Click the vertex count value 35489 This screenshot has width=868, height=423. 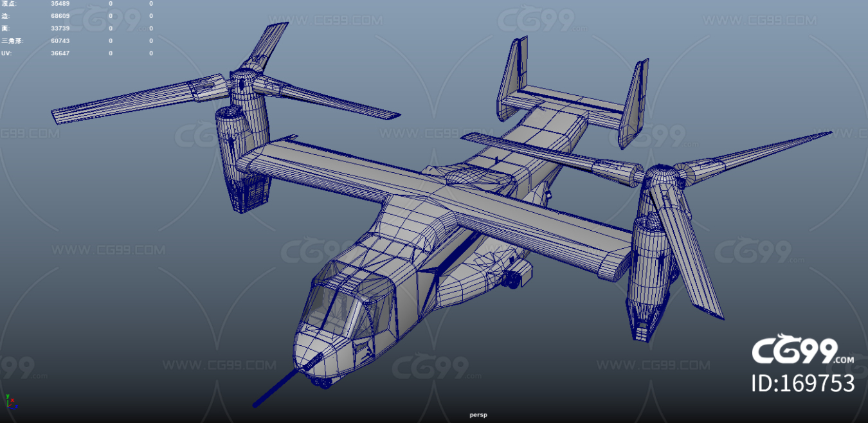pyautogui.click(x=60, y=4)
